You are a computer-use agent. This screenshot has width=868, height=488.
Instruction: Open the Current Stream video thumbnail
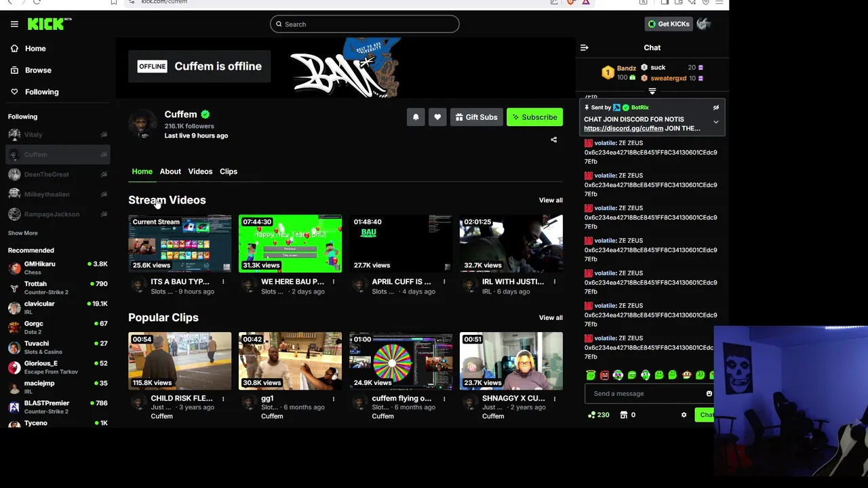pyautogui.click(x=180, y=243)
